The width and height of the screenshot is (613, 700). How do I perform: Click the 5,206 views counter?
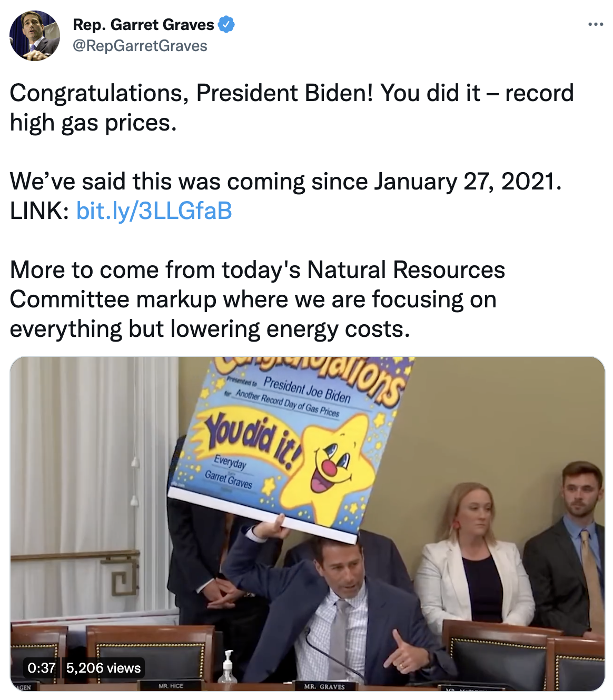104,668
